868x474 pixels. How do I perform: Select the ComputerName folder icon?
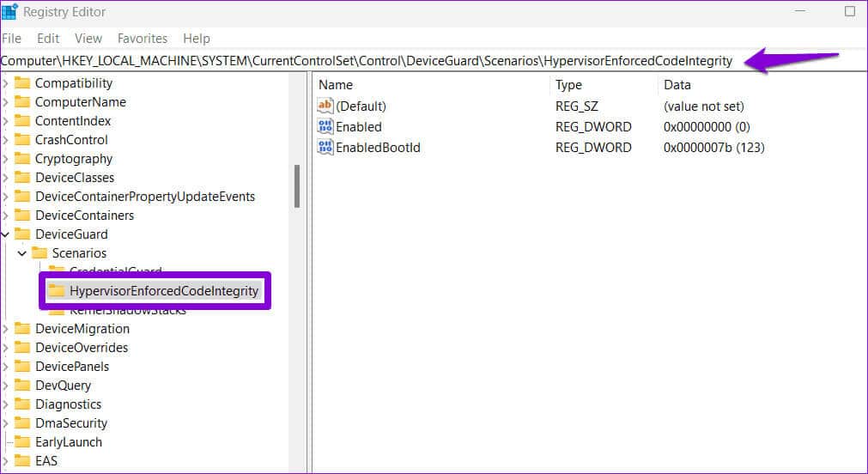22,102
